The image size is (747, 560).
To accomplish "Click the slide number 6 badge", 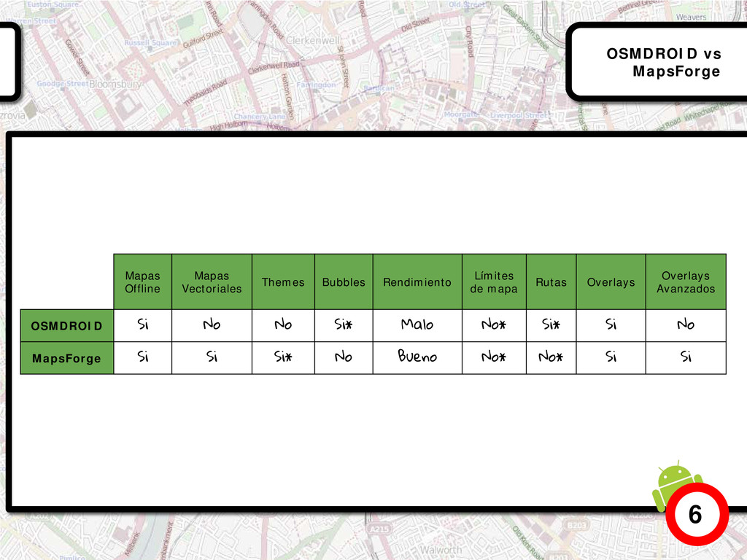I will pos(697,514).
